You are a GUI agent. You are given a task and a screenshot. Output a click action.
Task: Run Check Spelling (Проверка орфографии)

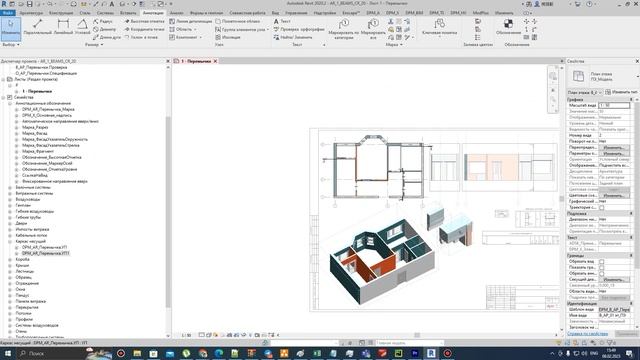point(299,29)
